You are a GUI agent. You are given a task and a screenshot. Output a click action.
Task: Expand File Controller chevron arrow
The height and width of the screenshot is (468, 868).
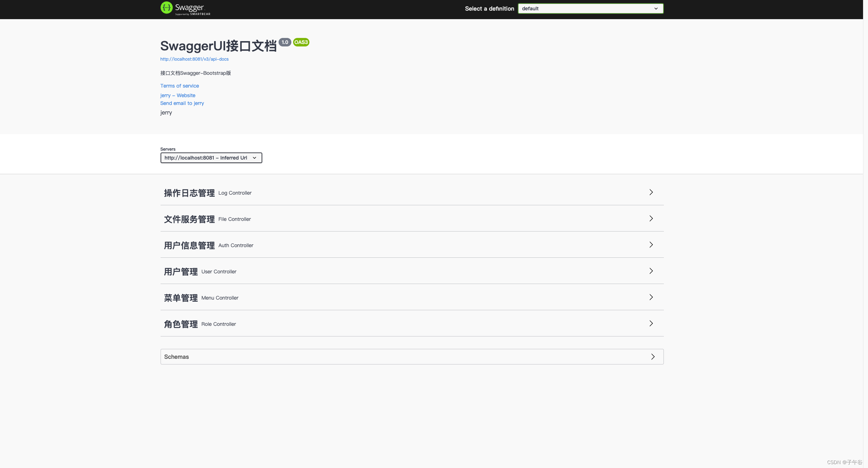(651, 218)
